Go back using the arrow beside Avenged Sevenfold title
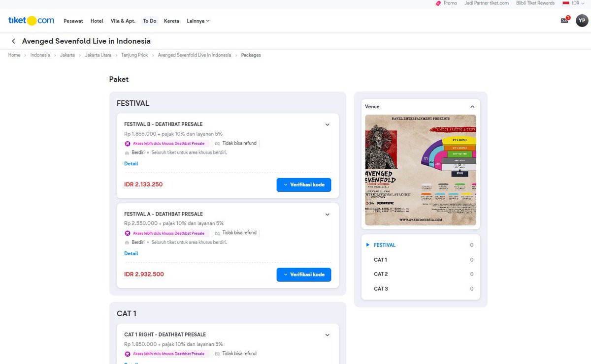The height and width of the screenshot is (364, 591). (x=13, y=41)
